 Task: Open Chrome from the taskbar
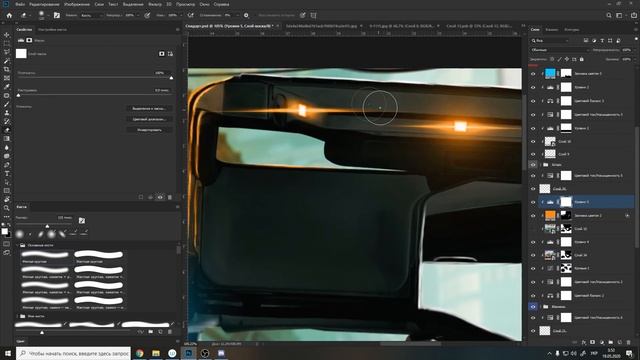140,353
